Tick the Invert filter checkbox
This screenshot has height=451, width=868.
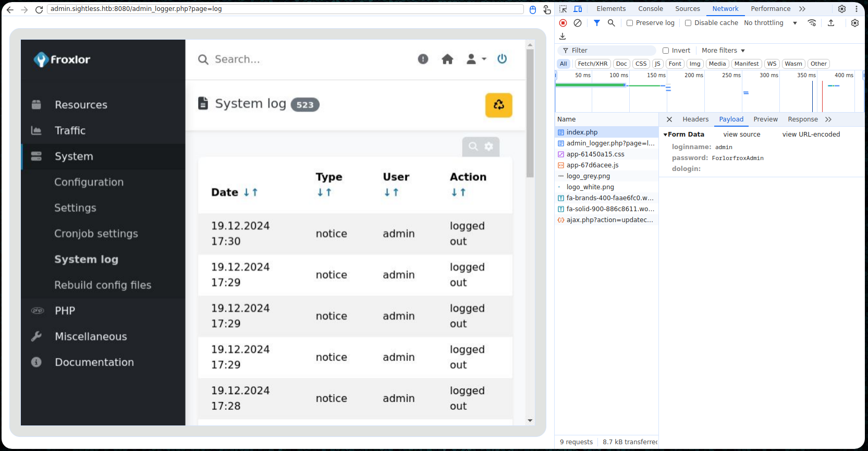[666, 51]
